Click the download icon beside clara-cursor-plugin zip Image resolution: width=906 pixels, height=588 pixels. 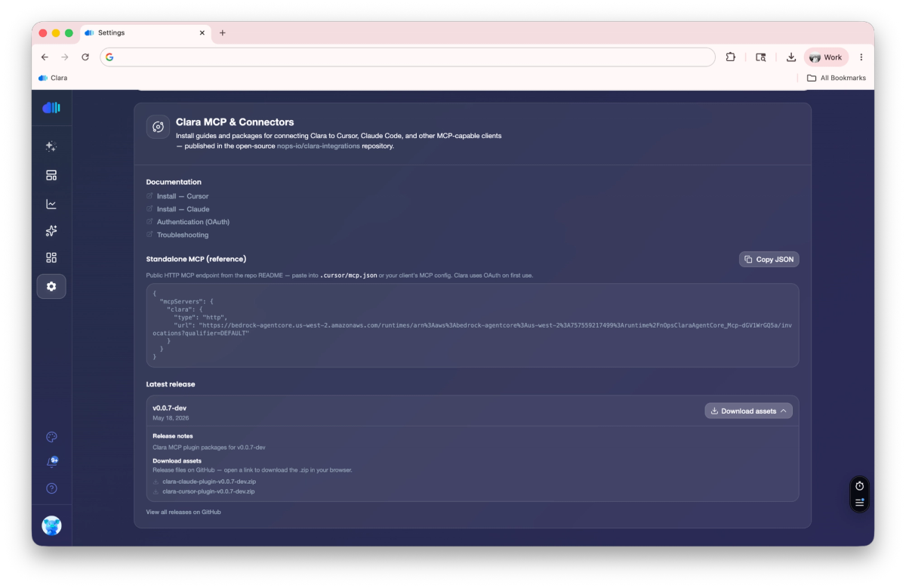click(156, 491)
